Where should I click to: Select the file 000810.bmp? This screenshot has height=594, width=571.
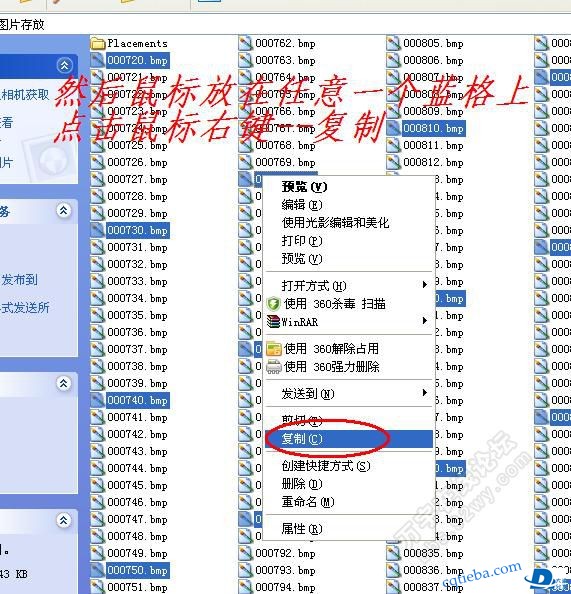(433, 128)
